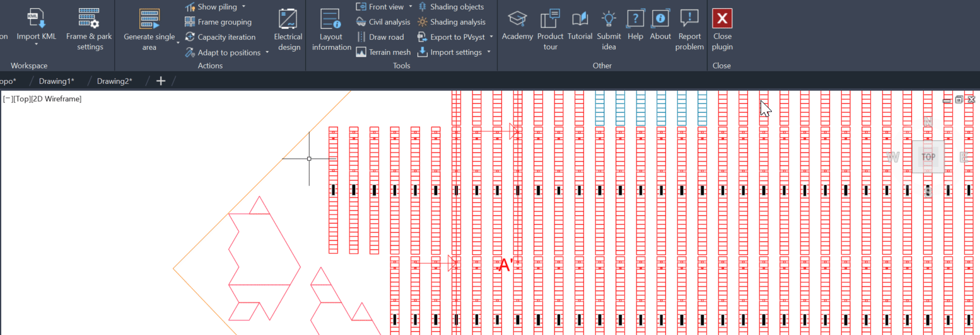The image size is (980, 335).
Task: Click the Academy graduation cap icon
Action: point(517,19)
